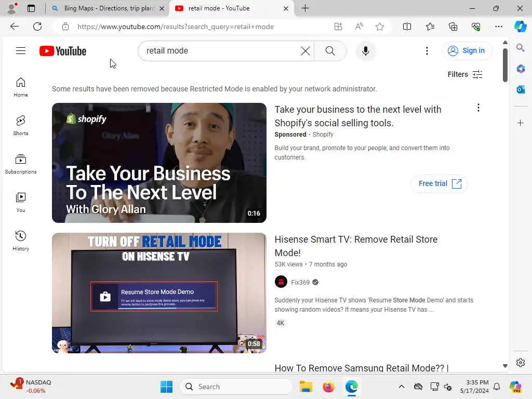Screen dimensions: 532x399
Task: Click page scrollbar down arrow
Action: pos(505,366)
